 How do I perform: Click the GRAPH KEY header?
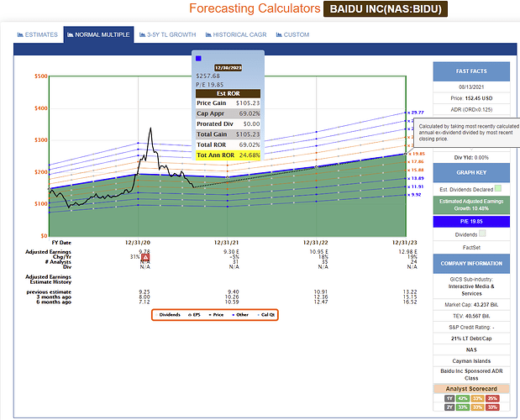(471, 173)
